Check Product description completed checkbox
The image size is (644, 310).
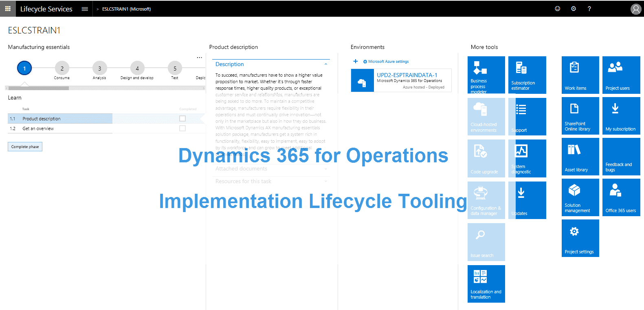coord(182,119)
